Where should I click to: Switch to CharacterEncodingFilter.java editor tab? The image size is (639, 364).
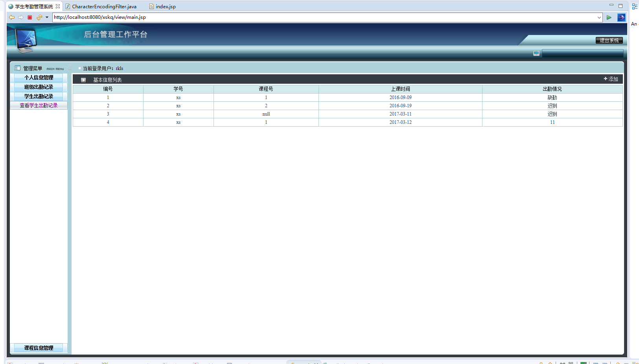101,6
